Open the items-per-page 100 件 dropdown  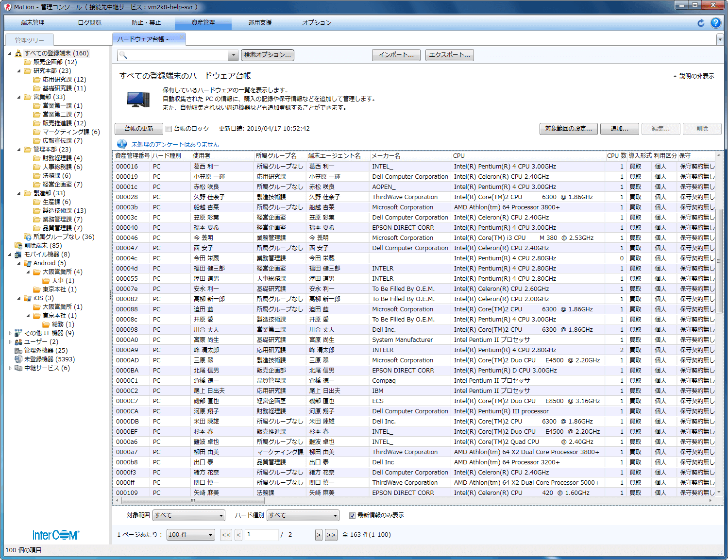190,535
